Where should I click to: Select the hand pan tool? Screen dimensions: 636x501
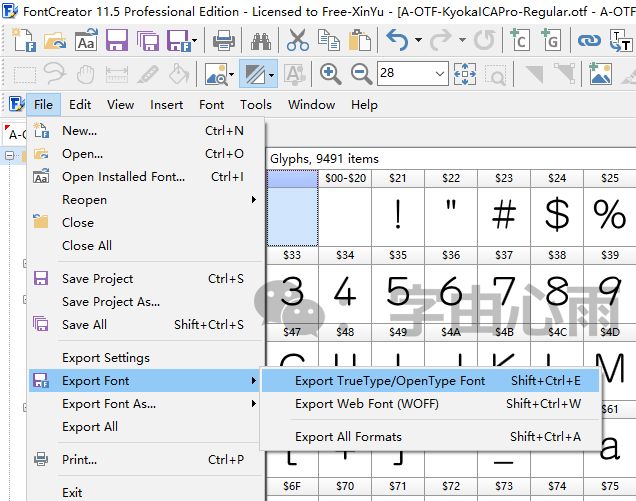[x=86, y=75]
